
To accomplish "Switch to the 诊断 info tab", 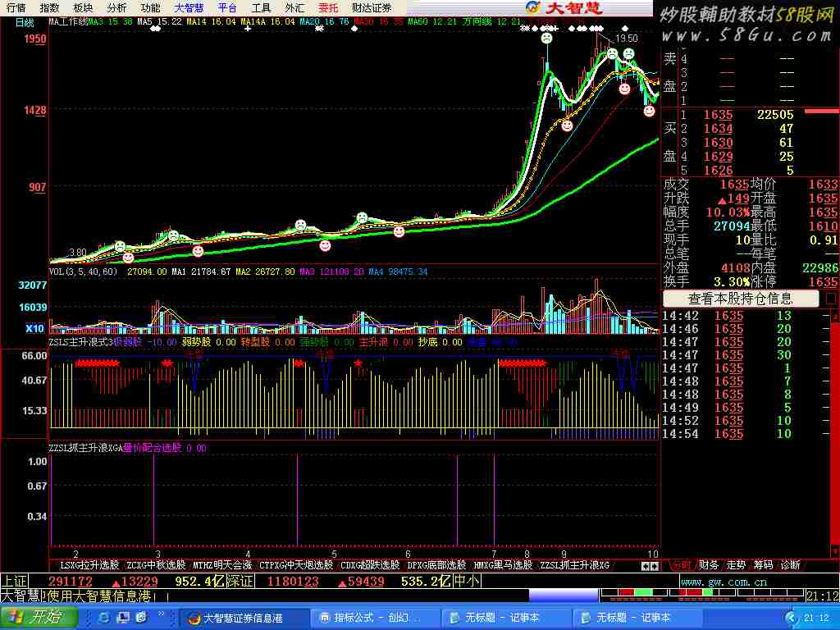I will pos(791,565).
